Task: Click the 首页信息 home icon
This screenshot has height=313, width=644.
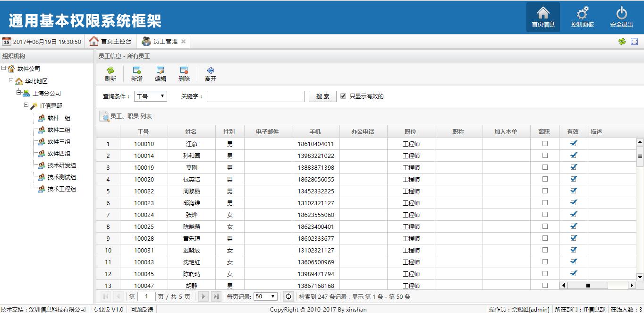Action: [x=543, y=13]
